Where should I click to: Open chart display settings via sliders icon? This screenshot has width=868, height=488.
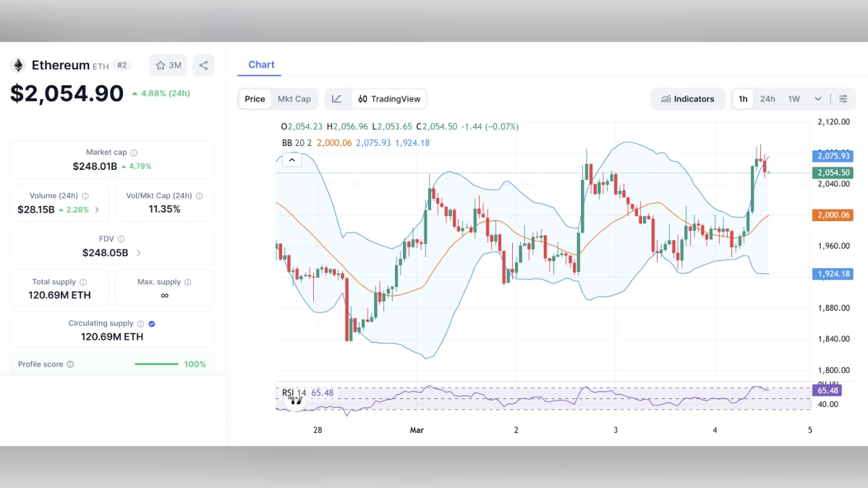[843, 98]
